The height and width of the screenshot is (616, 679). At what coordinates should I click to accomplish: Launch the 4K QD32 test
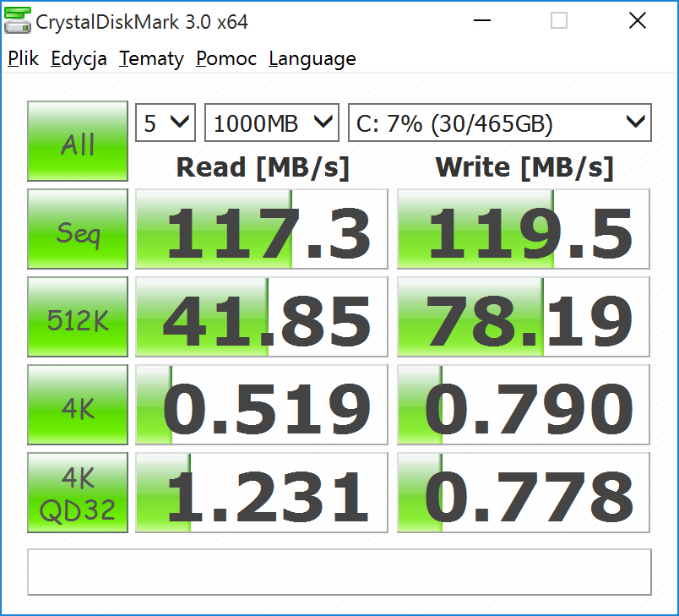click(78, 493)
